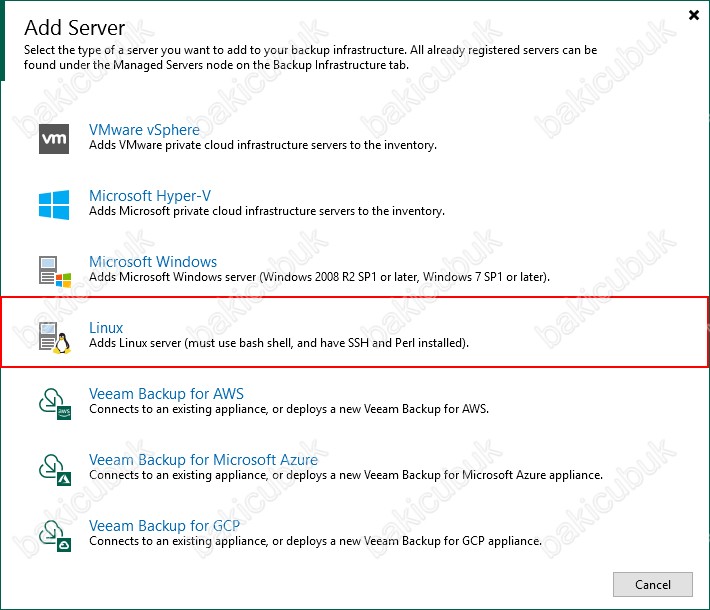Click the VMware vSphere vm icon
Screen dimensions: 710x610
54,139
